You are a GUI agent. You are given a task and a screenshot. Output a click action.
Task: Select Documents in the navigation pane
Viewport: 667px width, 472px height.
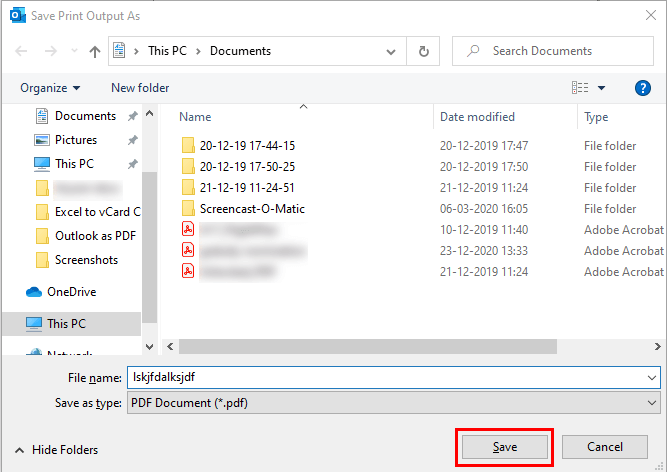[x=85, y=116]
